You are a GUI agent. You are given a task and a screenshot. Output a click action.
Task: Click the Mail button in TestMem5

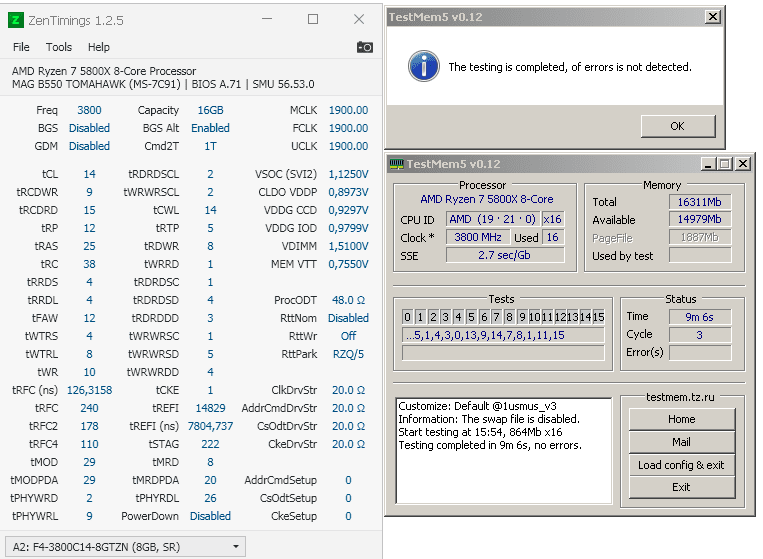[681, 442]
